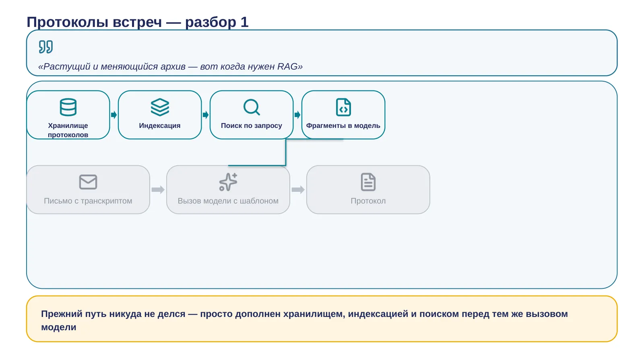Click the database icon above Хранилище протоколов
Viewport: 644px width, 362px height.
pyautogui.click(x=68, y=107)
